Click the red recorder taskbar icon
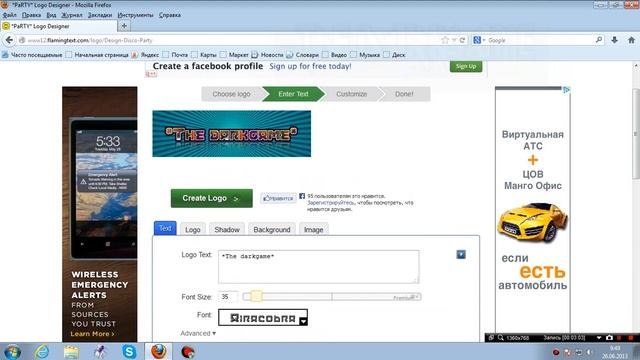Image resolution: width=640 pixels, height=360 pixels. 187,351
